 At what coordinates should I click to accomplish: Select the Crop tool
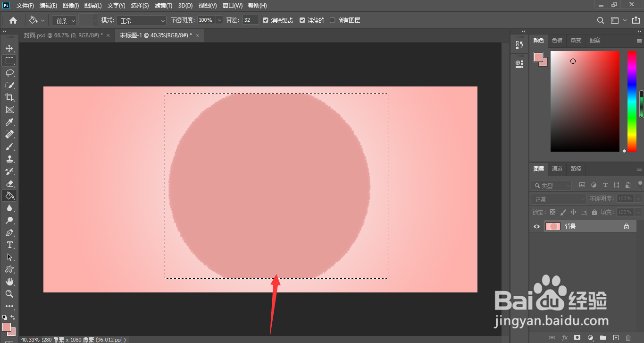[9, 97]
